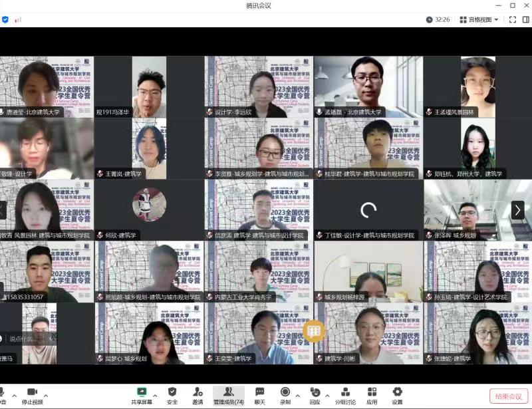Click the 结束会议 end meeting button
Image resolution: width=532 pixels, height=409 pixels.
[x=509, y=396]
